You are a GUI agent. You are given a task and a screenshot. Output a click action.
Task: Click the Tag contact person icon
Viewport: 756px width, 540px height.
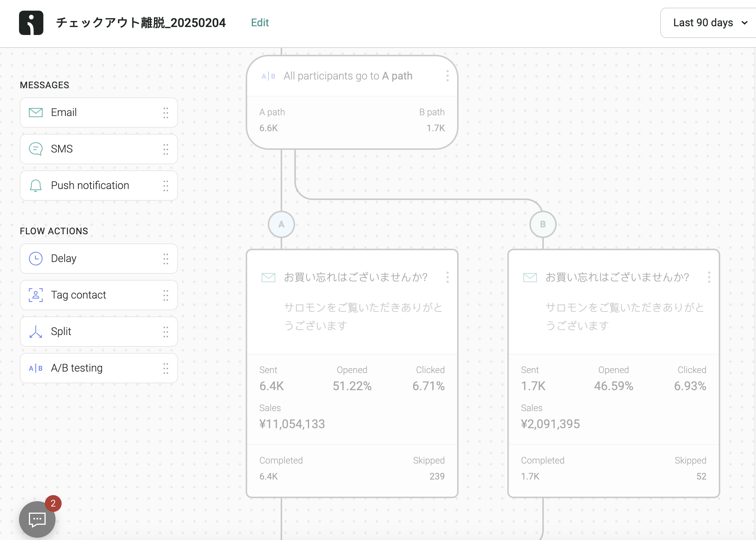click(36, 295)
